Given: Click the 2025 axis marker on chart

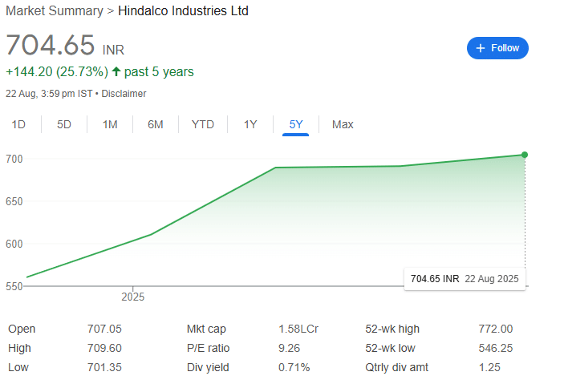Looking at the screenshot, I should (132, 297).
